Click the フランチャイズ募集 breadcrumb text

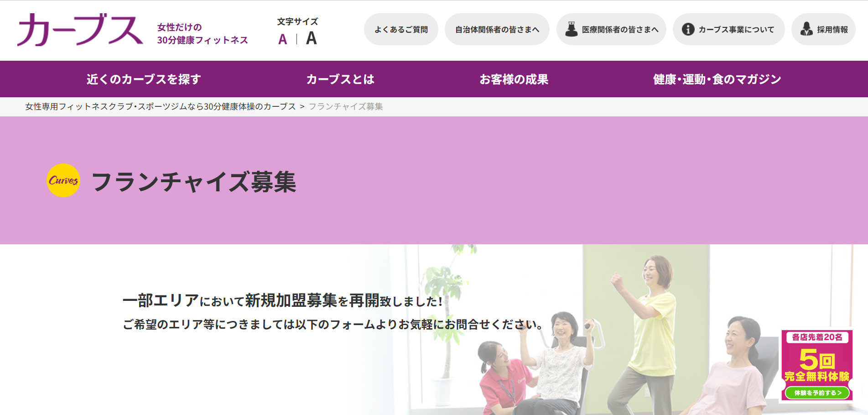(346, 106)
